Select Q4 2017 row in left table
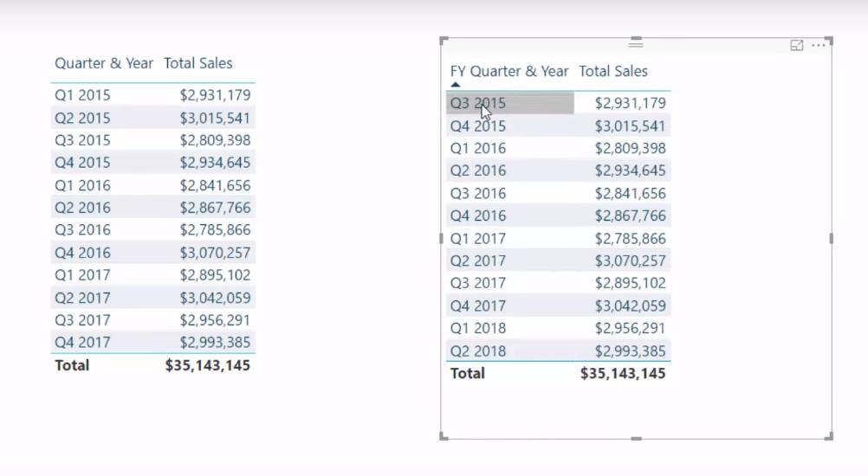The image size is (868, 476). tap(153, 342)
